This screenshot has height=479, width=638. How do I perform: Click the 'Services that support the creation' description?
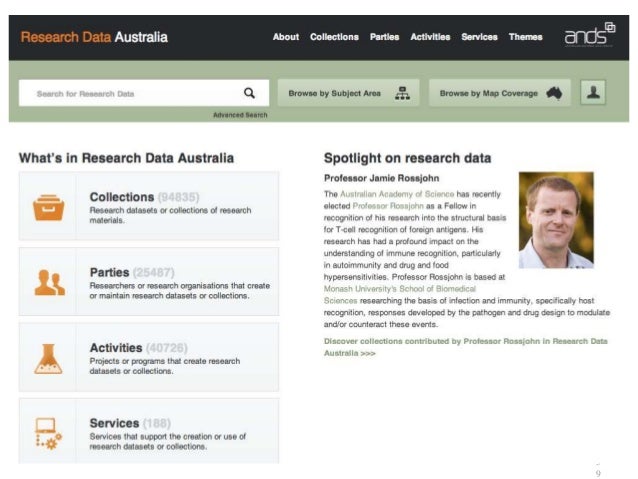tap(168, 441)
